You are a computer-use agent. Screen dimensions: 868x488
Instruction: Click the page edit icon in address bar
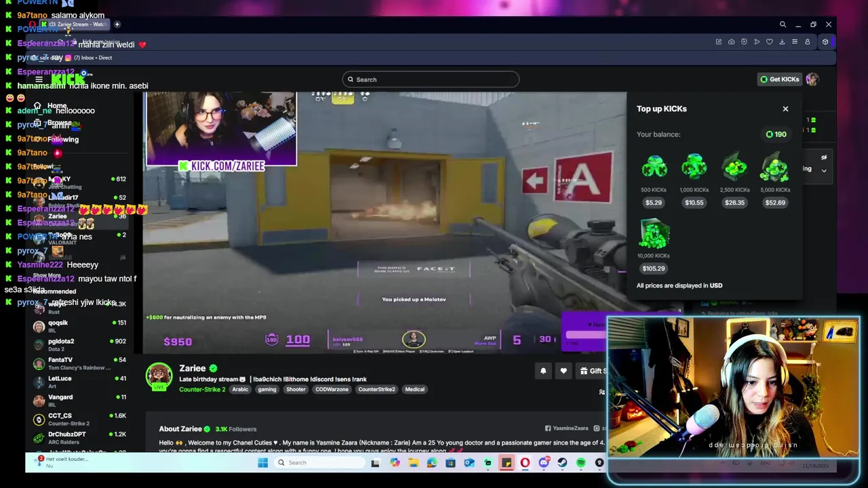(x=719, y=42)
